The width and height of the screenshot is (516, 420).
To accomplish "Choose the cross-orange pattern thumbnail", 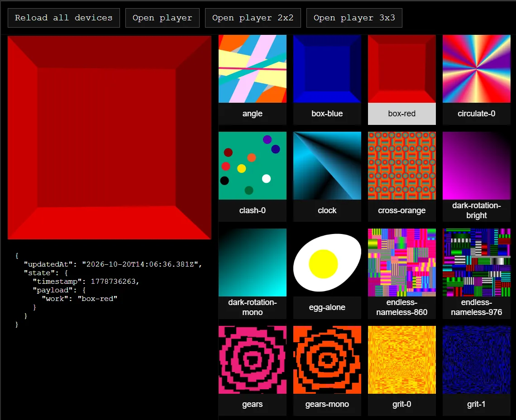I will pos(402,166).
